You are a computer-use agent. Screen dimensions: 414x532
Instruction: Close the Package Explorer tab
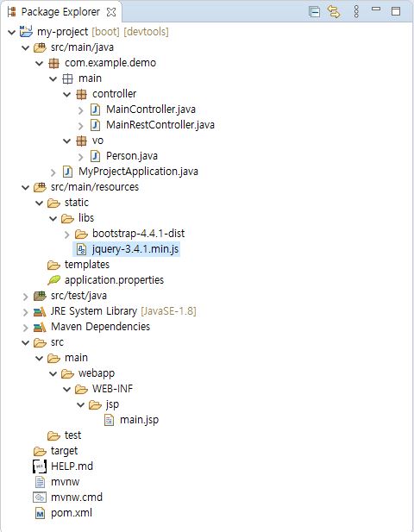click(111, 12)
